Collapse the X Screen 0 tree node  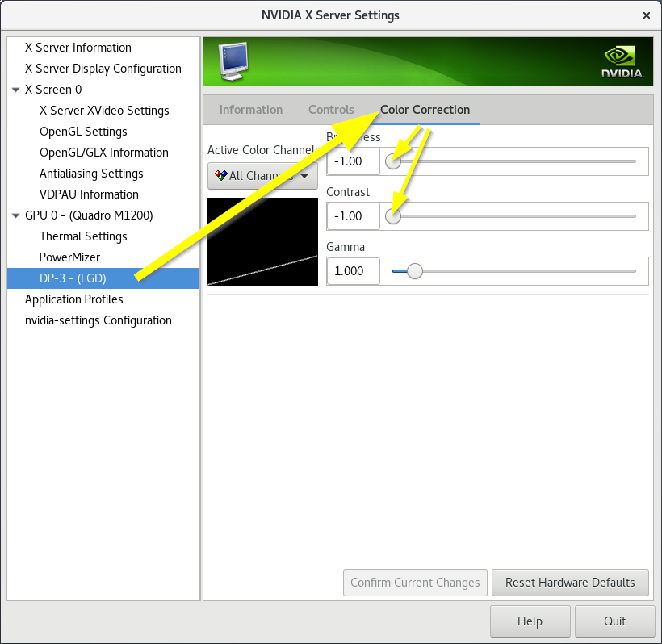16,90
